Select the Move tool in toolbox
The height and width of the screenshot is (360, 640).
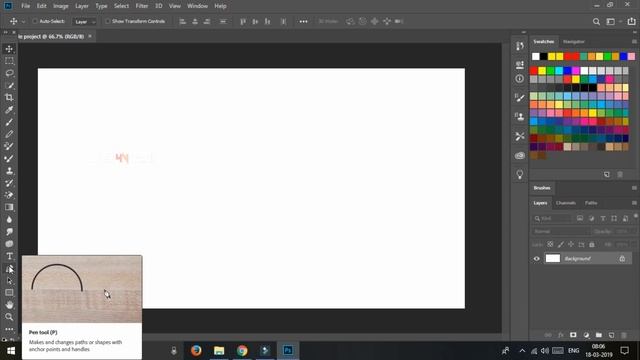coord(9,49)
